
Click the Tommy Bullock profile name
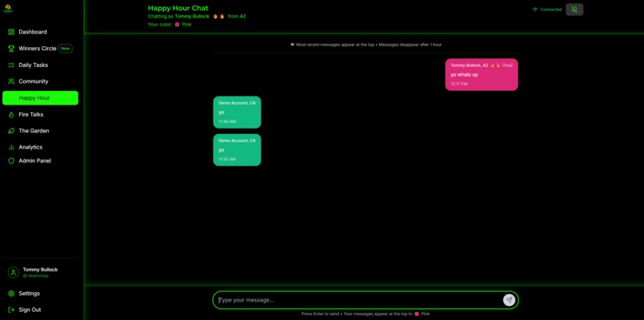pyautogui.click(x=40, y=270)
